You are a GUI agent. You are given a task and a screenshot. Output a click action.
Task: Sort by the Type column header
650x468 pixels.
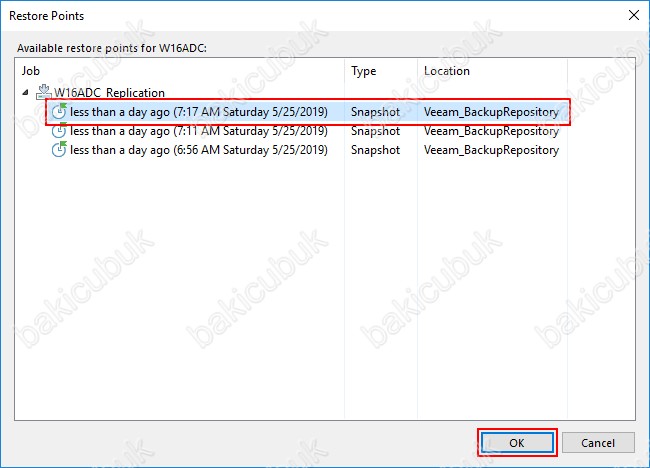[381, 71]
